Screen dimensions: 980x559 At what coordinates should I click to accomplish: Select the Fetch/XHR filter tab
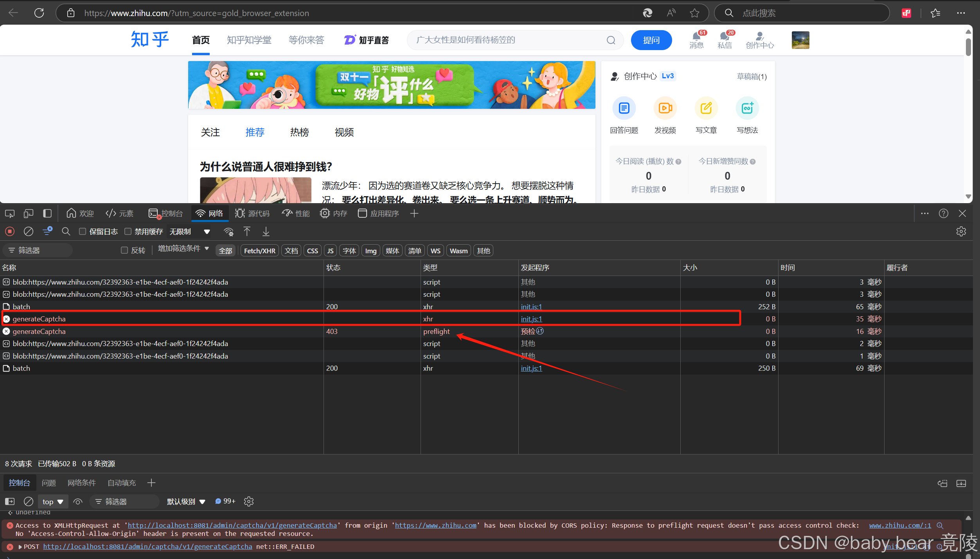(x=259, y=251)
